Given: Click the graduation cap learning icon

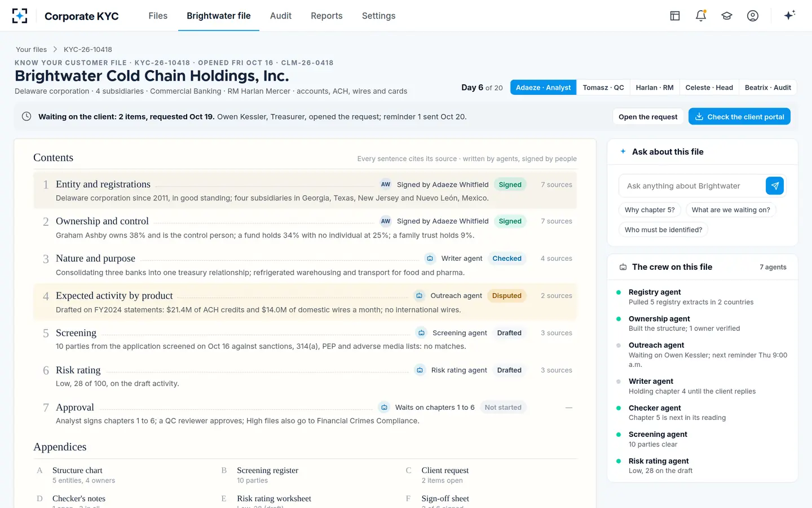Looking at the screenshot, I should 727,16.
